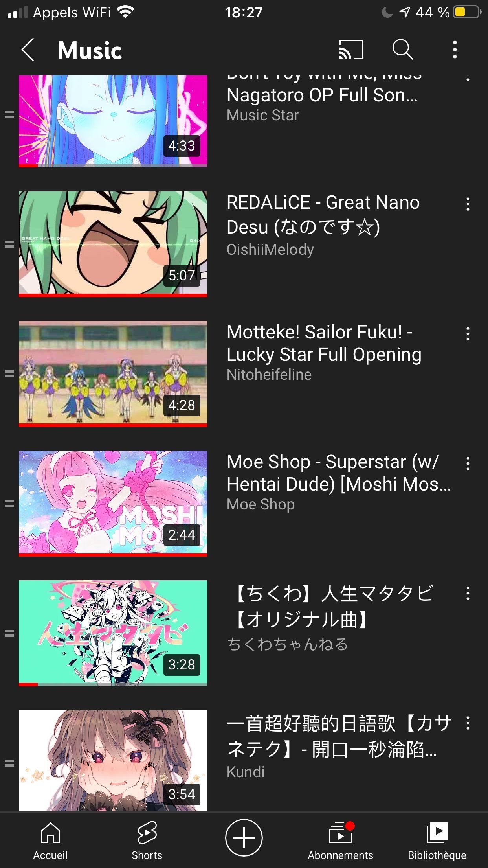
Task: Open options menu for Motteke! Sailor Fuku video
Action: click(468, 334)
